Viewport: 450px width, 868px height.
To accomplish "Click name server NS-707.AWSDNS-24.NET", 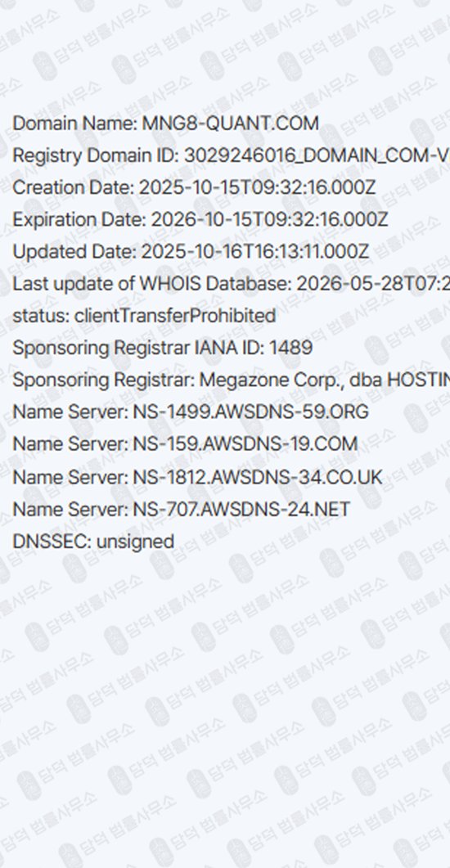I will 181,509.
